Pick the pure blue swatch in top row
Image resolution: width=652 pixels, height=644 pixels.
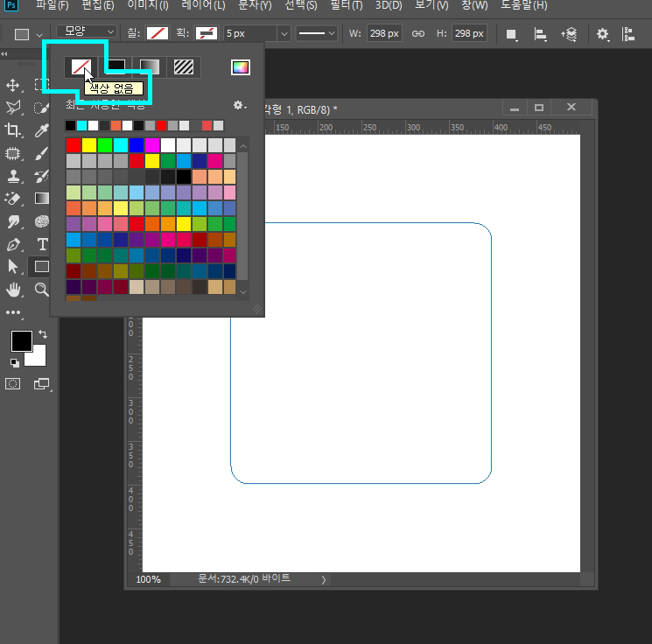[137, 145]
